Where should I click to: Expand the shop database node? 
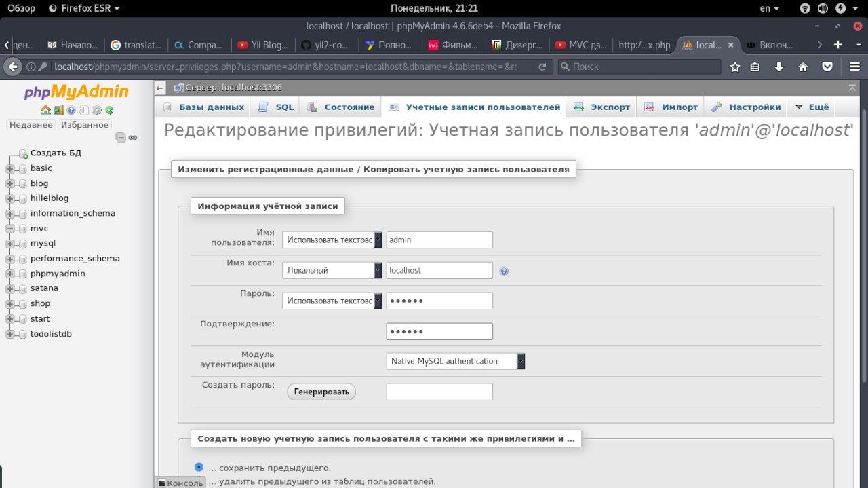(x=10, y=304)
